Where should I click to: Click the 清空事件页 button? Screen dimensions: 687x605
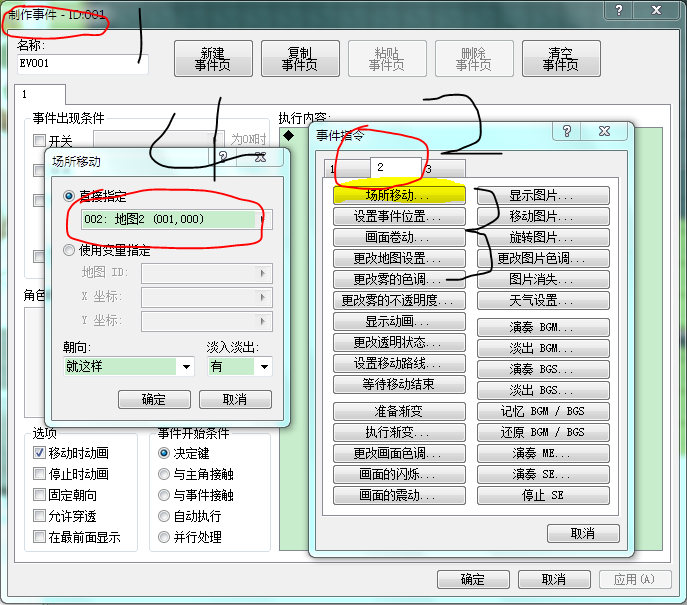click(x=561, y=59)
